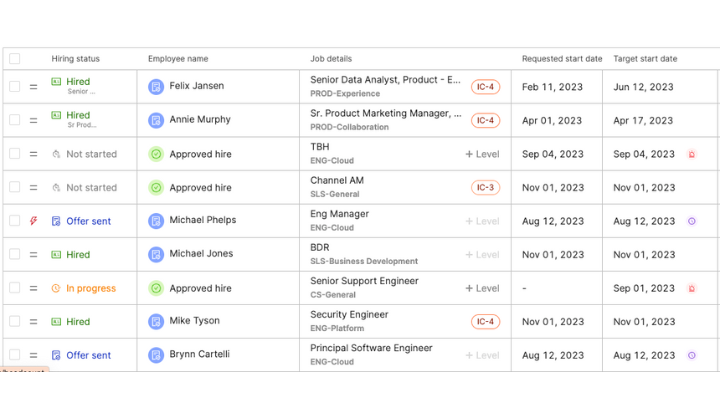Click Mike Tyson's profile avatar icon
Image resolution: width=720 pixels, height=405 pixels.
(x=156, y=322)
